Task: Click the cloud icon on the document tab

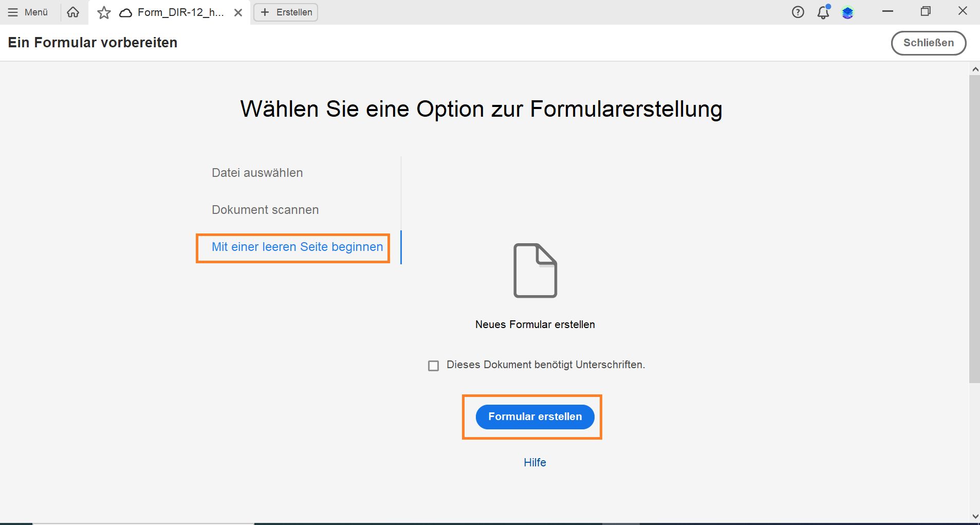Action: point(126,12)
